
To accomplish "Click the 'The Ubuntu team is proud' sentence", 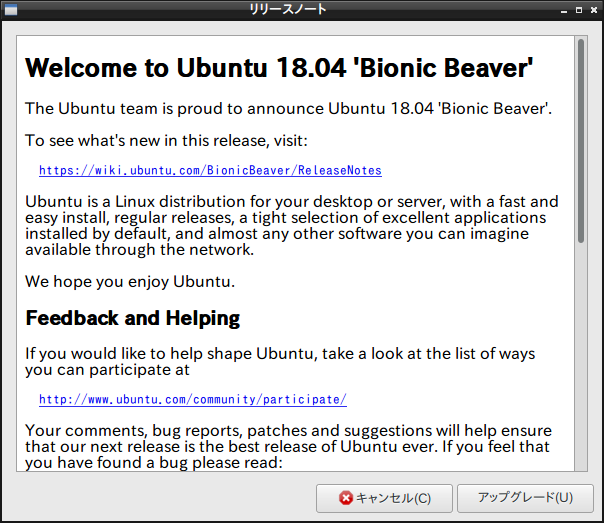I will pyautogui.click(x=288, y=109).
